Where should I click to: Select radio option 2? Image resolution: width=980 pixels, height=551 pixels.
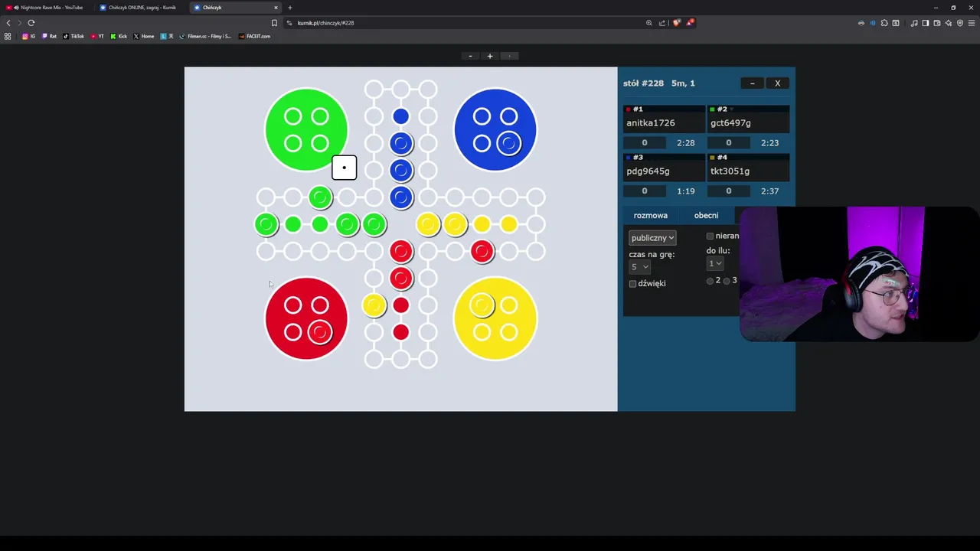pos(710,281)
